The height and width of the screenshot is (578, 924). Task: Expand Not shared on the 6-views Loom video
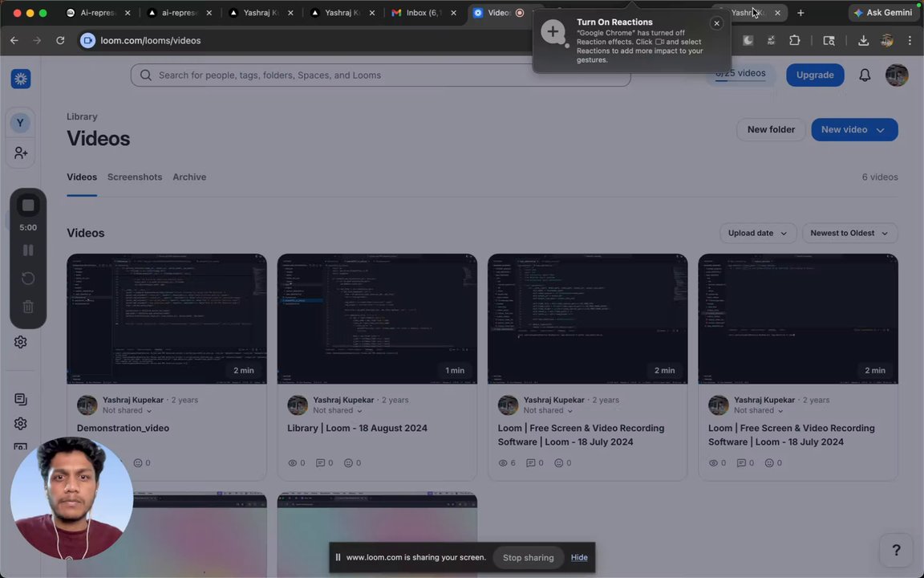pos(548,410)
